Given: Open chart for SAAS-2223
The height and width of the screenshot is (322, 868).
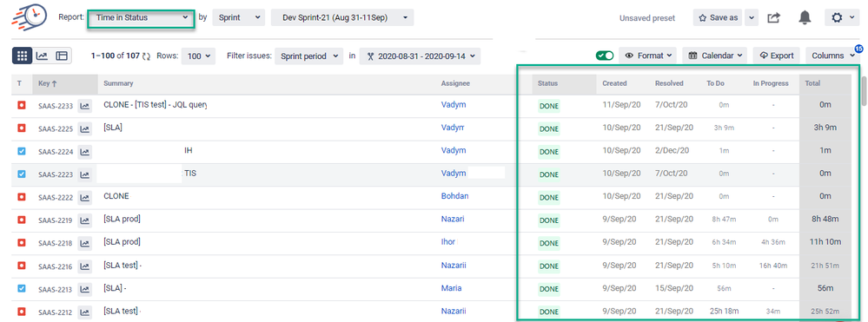Looking at the screenshot, I should coord(84,174).
